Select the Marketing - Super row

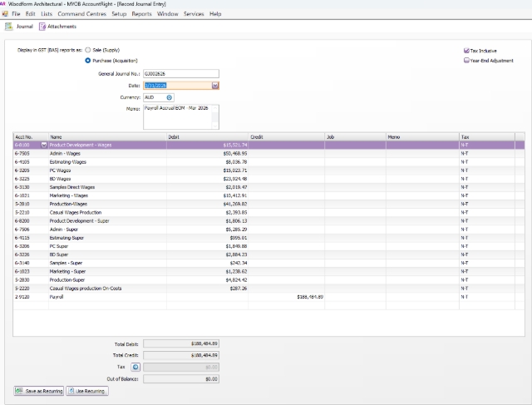[268, 272]
